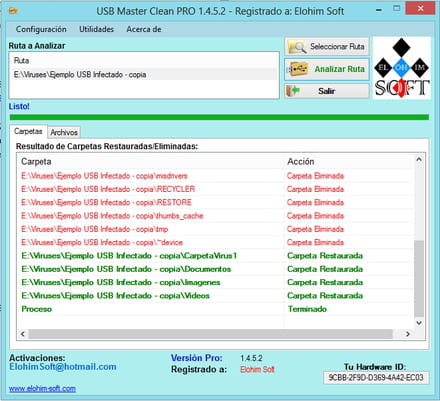This screenshot has width=440, height=401.
Task: Select the row ending in CarpetaVirus1
Action: (x=216, y=256)
